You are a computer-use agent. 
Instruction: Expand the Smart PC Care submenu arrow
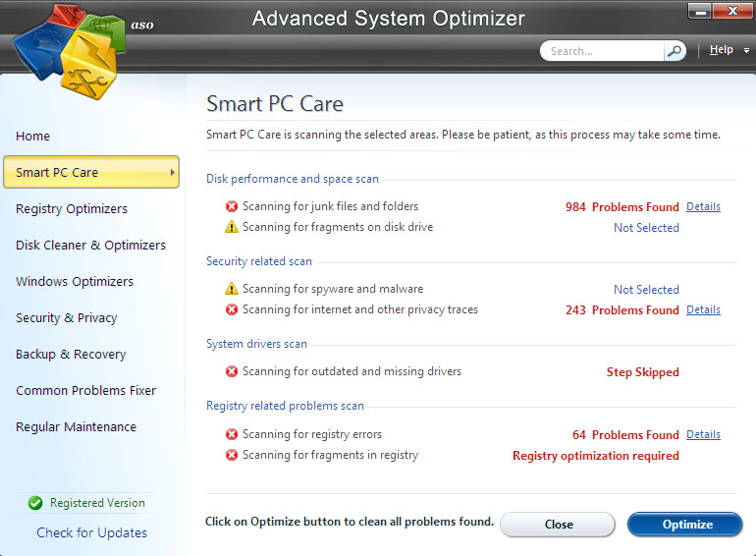(x=172, y=172)
